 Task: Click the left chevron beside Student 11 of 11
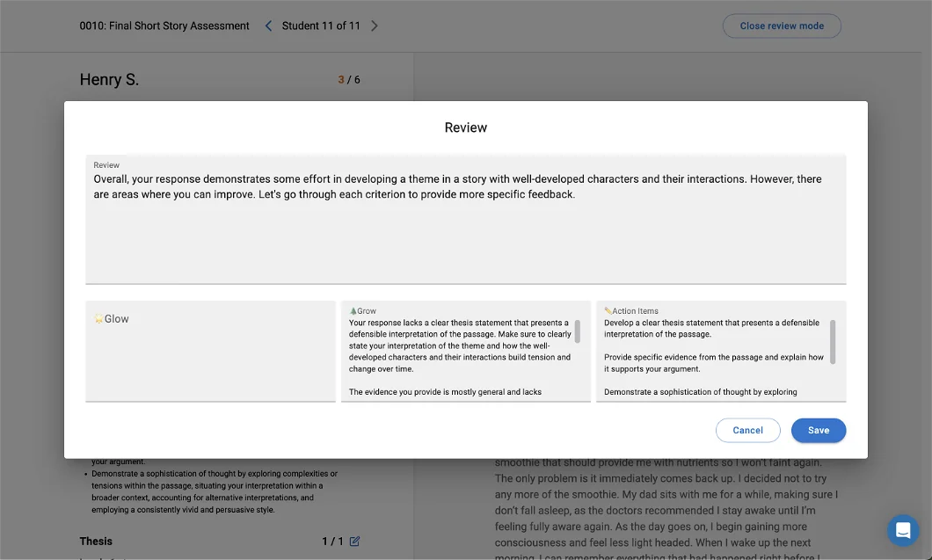coord(268,25)
